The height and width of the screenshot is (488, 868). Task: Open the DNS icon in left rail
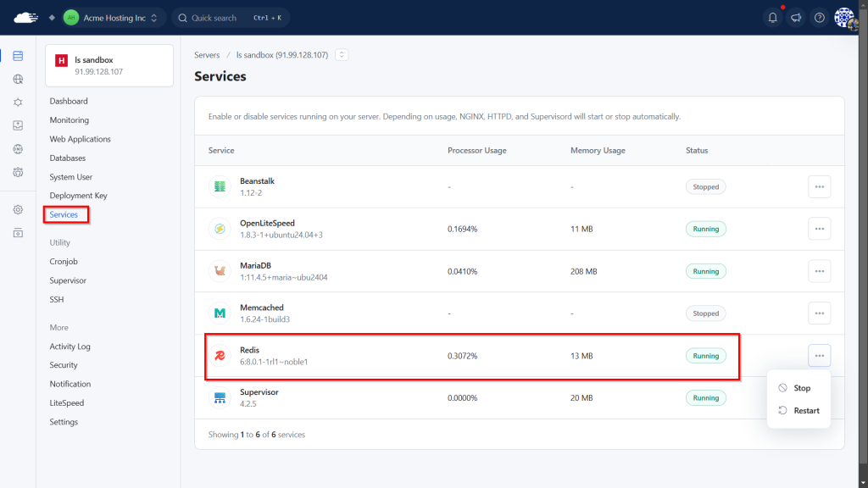(18, 149)
